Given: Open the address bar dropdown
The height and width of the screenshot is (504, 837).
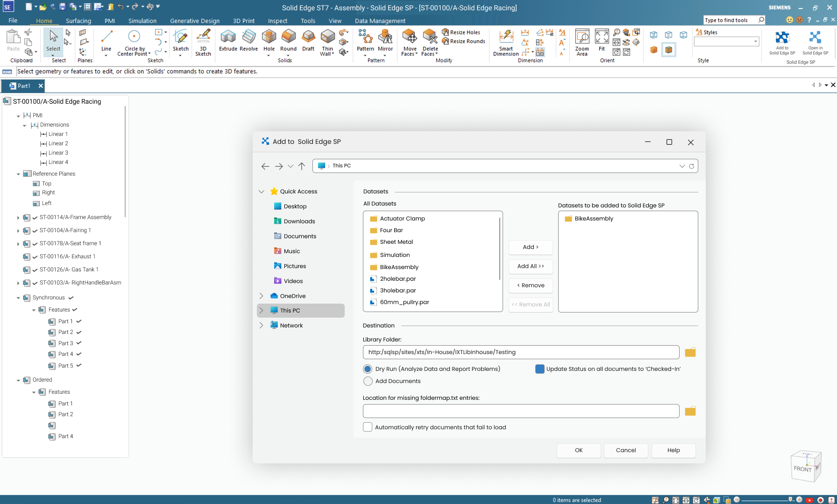Looking at the screenshot, I should 682,166.
